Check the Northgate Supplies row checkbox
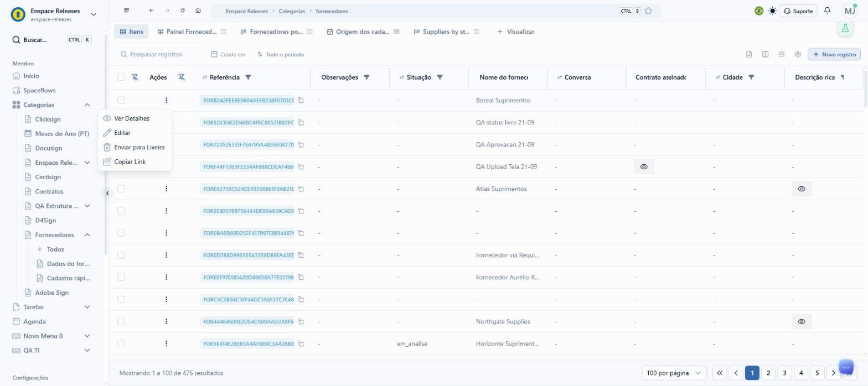Viewport: 868px width, 386px height. [121, 321]
